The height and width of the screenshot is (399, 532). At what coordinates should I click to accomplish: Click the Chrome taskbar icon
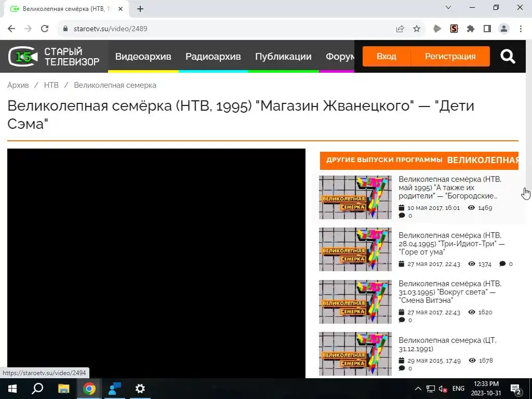(x=89, y=389)
